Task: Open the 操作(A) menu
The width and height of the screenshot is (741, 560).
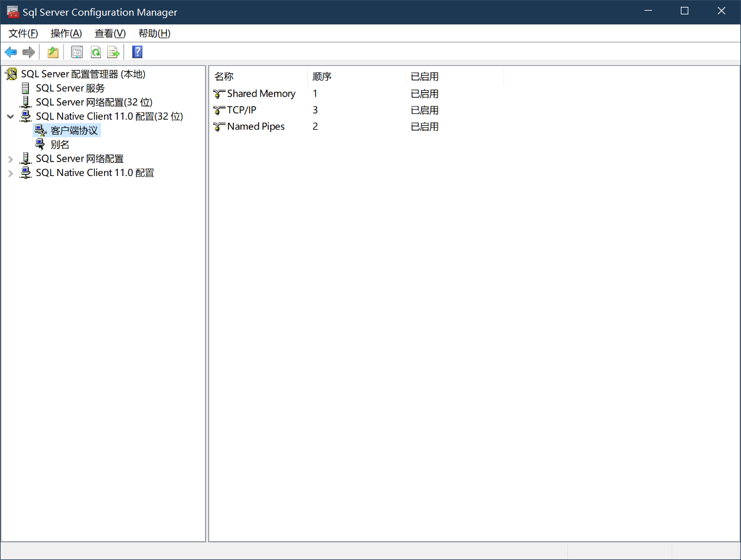Action: click(x=66, y=34)
